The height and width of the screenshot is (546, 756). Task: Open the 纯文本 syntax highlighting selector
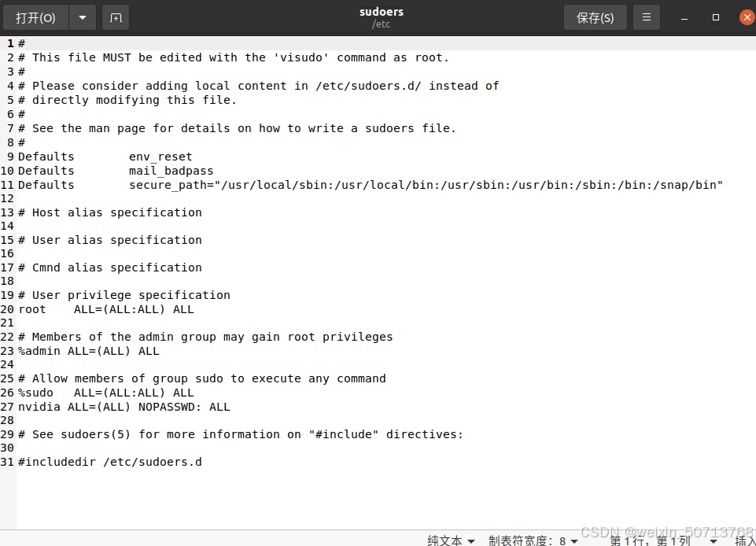[449, 540]
